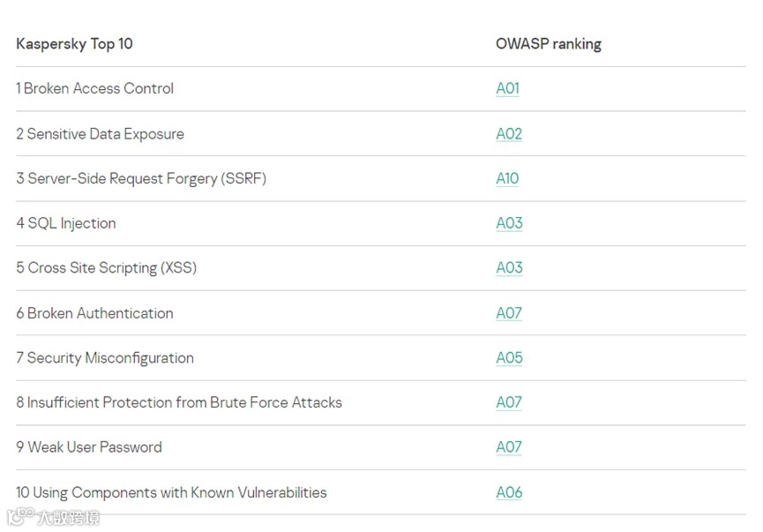Click the Kaspersky Top 10 column header
763x532 pixels.
[x=74, y=44]
